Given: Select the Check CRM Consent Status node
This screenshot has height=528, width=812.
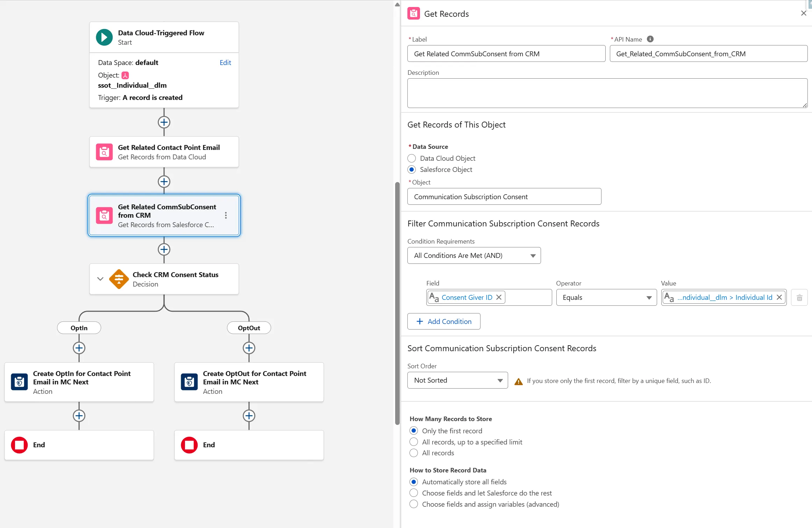Looking at the screenshot, I should point(164,279).
